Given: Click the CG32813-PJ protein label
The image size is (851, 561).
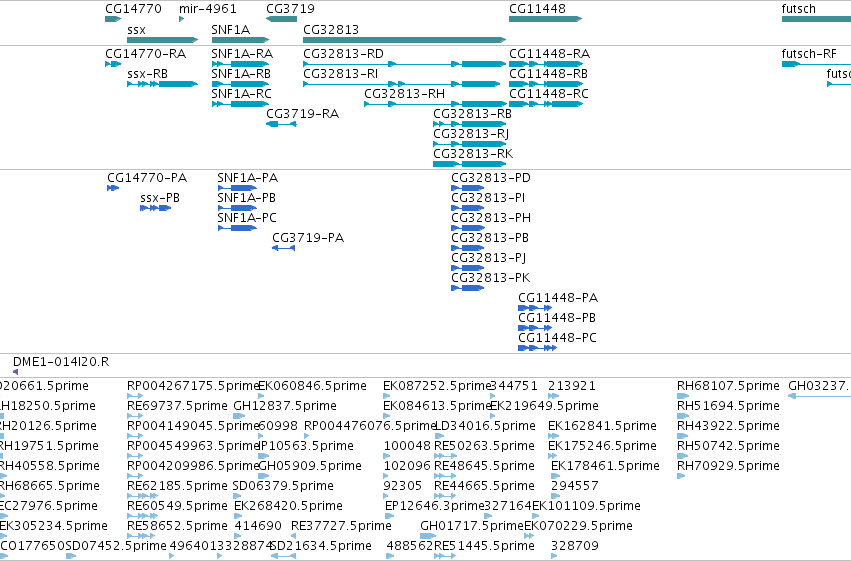Looking at the screenshot, I should point(488,258).
